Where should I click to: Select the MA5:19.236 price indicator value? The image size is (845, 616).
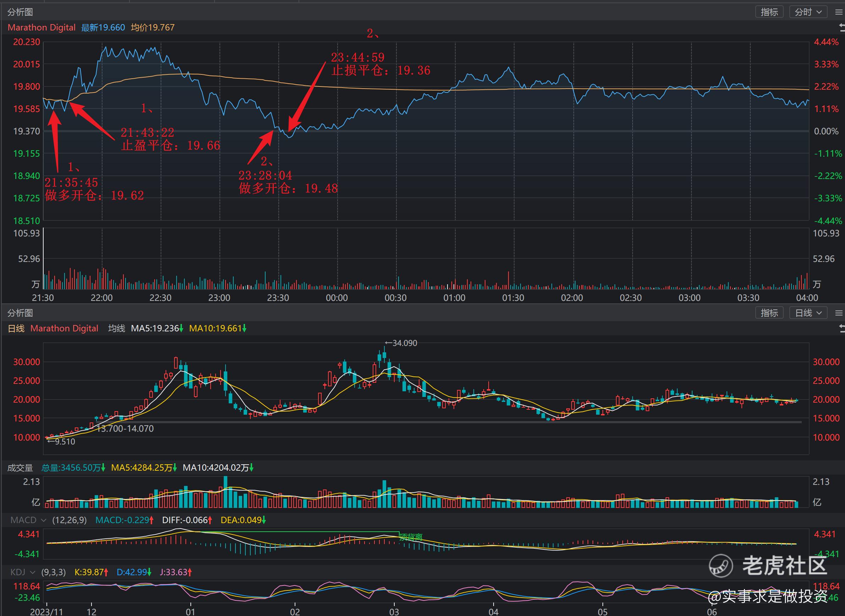[157, 329]
